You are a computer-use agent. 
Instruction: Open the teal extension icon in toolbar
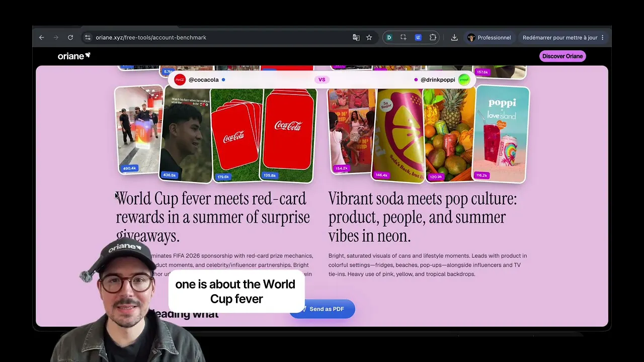[389, 38]
